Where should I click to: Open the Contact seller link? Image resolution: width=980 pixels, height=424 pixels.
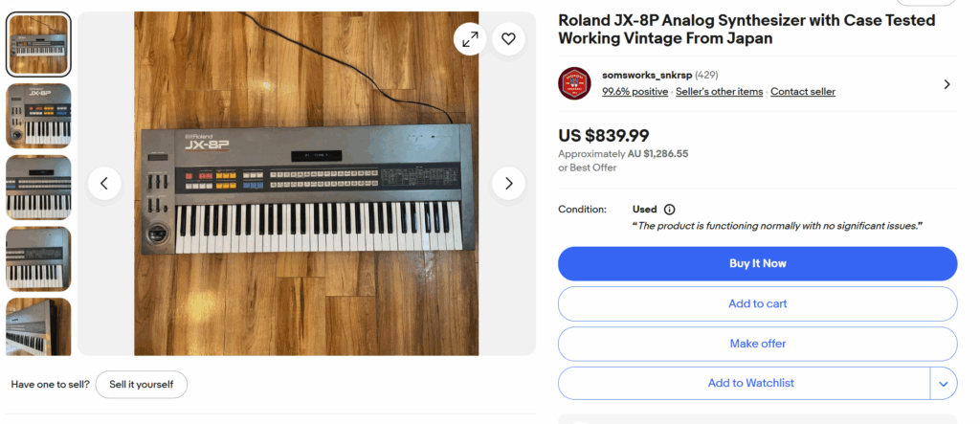point(803,91)
